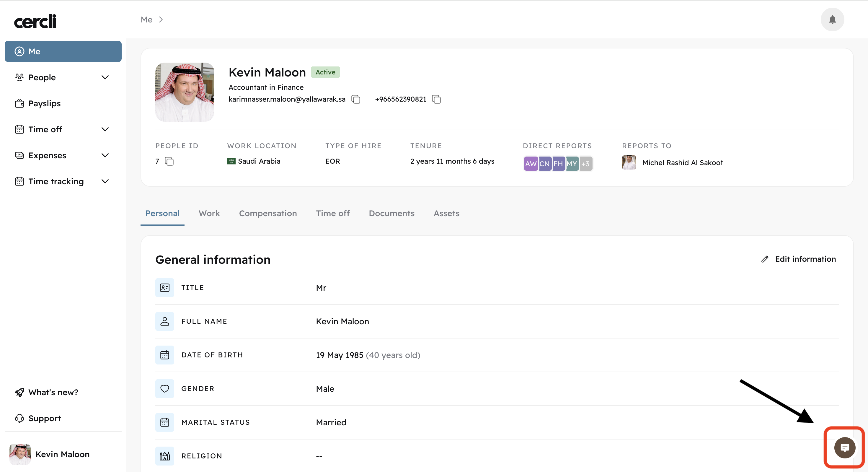Viewport: 868px width, 472px height.
Task: Click Kevin Maloon's large profile photo
Action: pos(185,92)
